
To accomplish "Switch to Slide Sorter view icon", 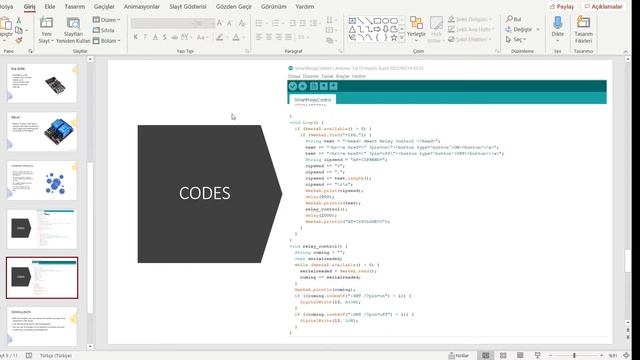I will point(503,356).
